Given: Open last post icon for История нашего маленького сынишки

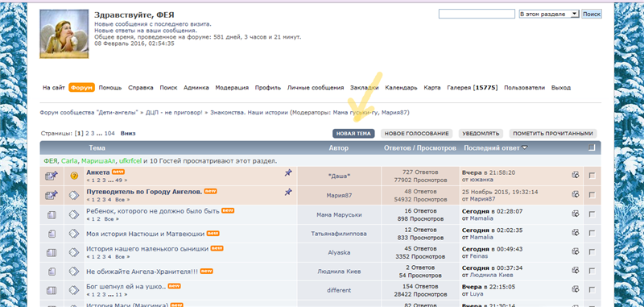Looking at the screenshot, I should 576,252.
